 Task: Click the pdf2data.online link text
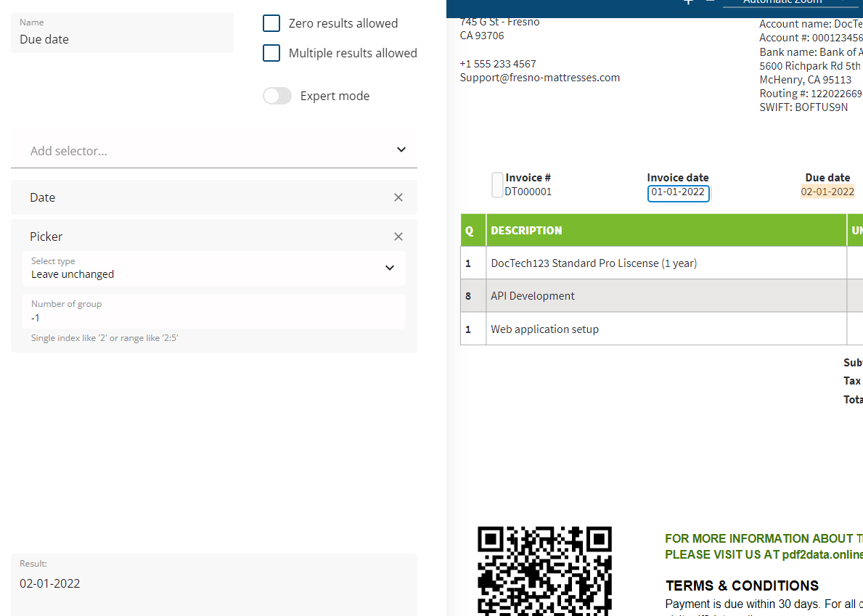coord(822,554)
